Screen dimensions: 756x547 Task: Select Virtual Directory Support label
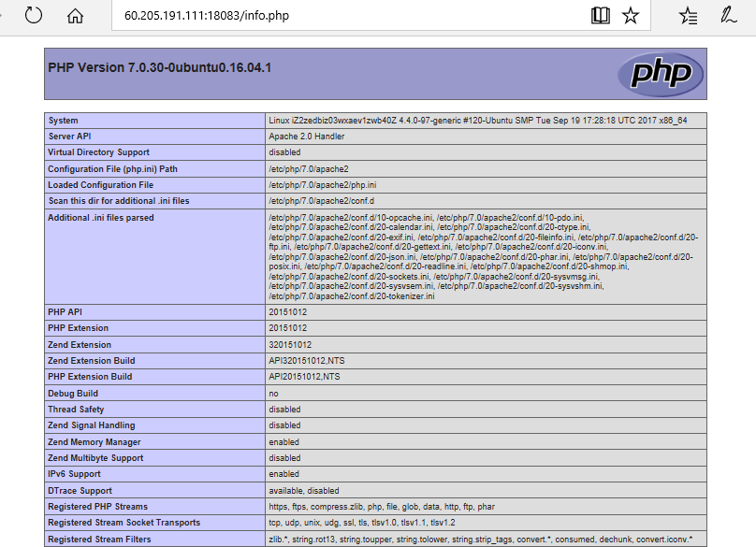click(x=98, y=152)
